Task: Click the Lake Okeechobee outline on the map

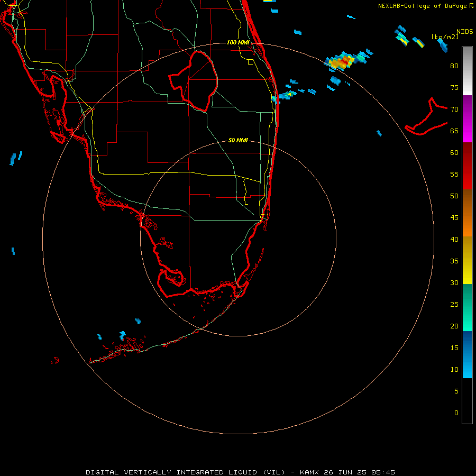Action: point(194,81)
